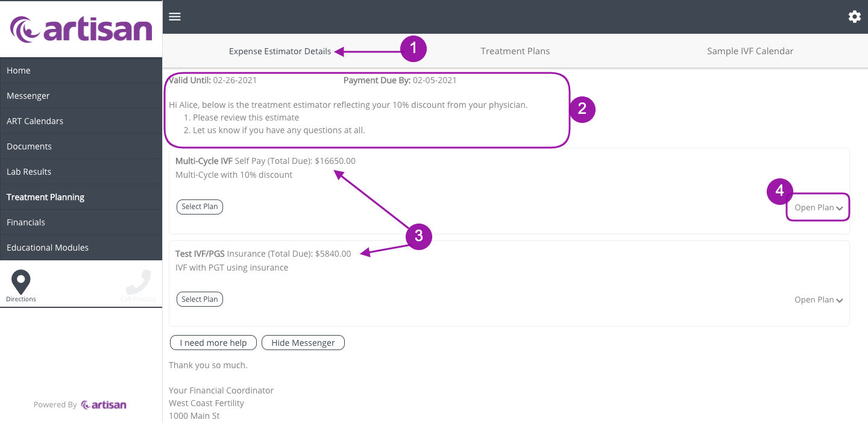
Task: Click the I need more help button
Action: point(213,343)
